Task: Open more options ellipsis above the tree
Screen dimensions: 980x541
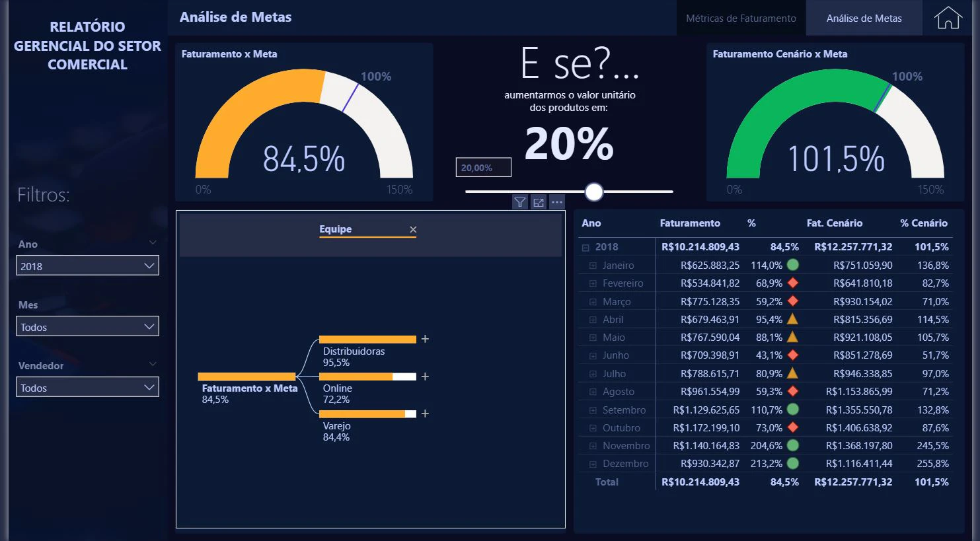Action: click(557, 202)
